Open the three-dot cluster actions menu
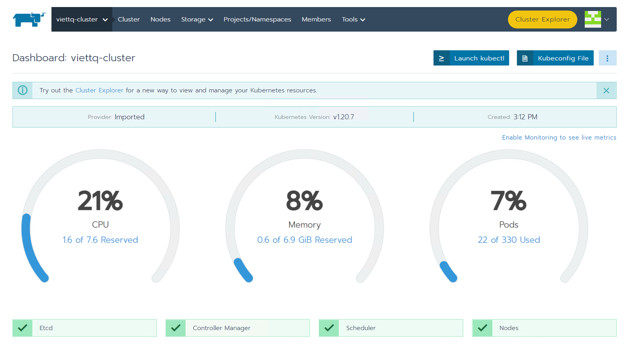 pyautogui.click(x=607, y=58)
